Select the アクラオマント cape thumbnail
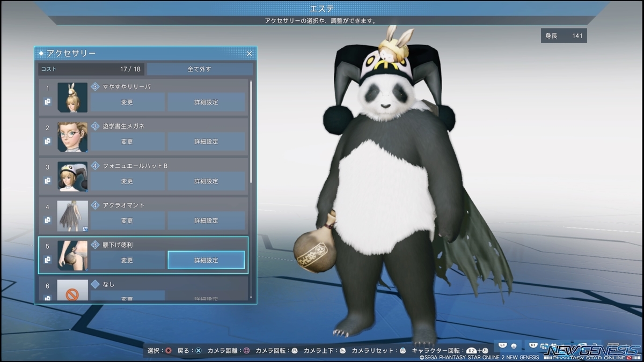Image resolution: width=644 pixels, height=362 pixels. click(x=72, y=216)
